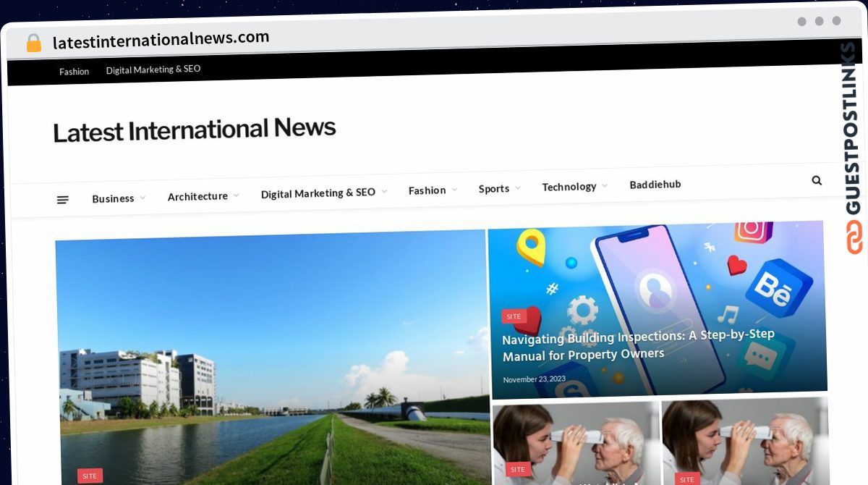
Task: Expand the Architecture menu chevron
Action: (236, 195)
